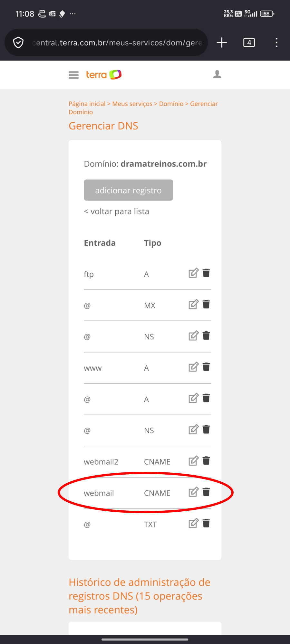Edit the webmail CNAME record

[193, 492]
